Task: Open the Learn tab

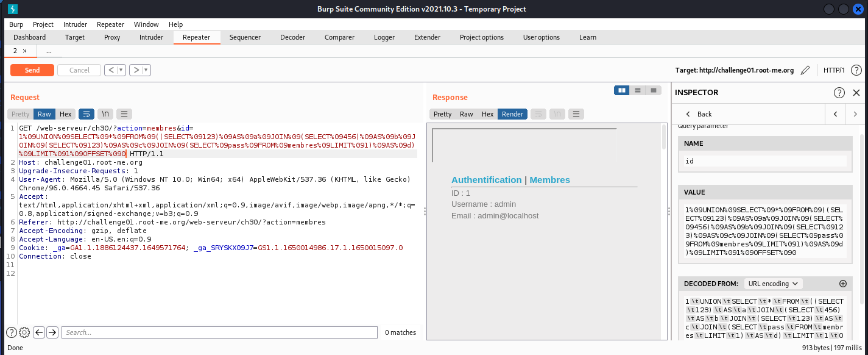Action: (587, 37)
